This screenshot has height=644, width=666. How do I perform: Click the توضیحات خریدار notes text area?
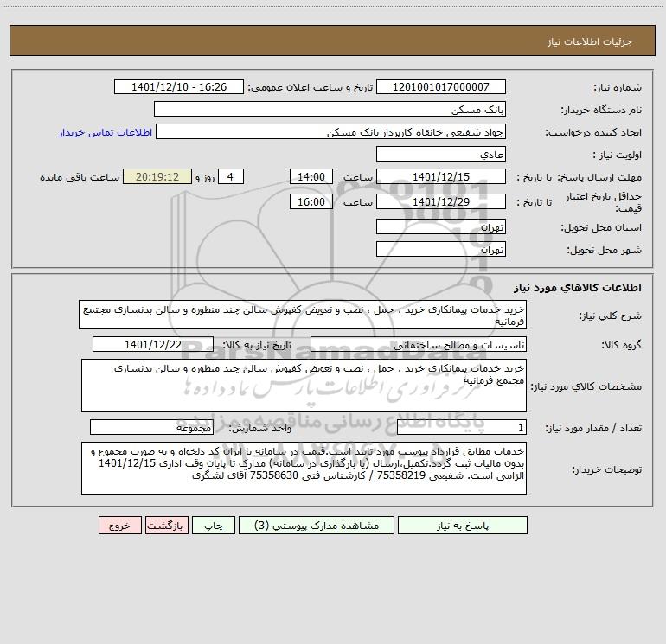[x=304, y=469]
